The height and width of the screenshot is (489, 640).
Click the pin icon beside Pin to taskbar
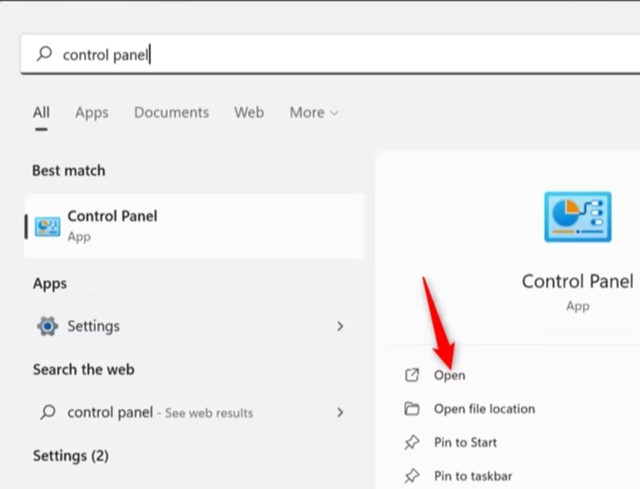412,476
